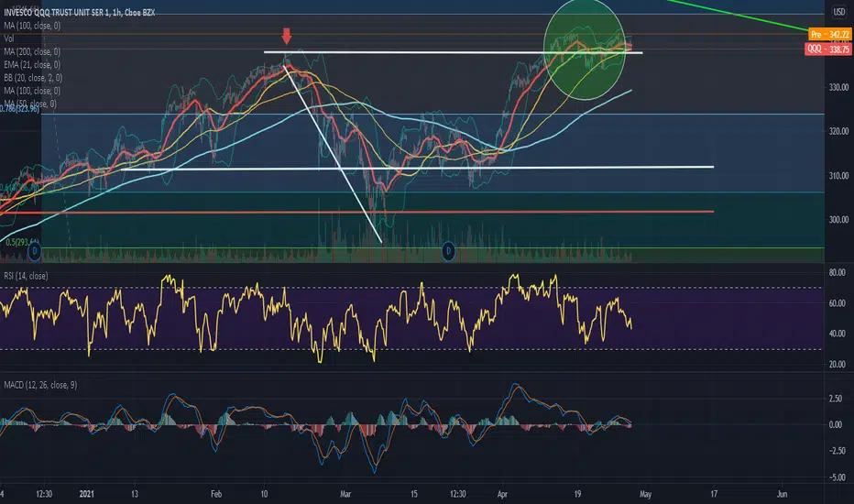The width and height of the screenshot is (854, 504).
Task: Select the diagonal white trendline drawing
Action: [333, 154]
